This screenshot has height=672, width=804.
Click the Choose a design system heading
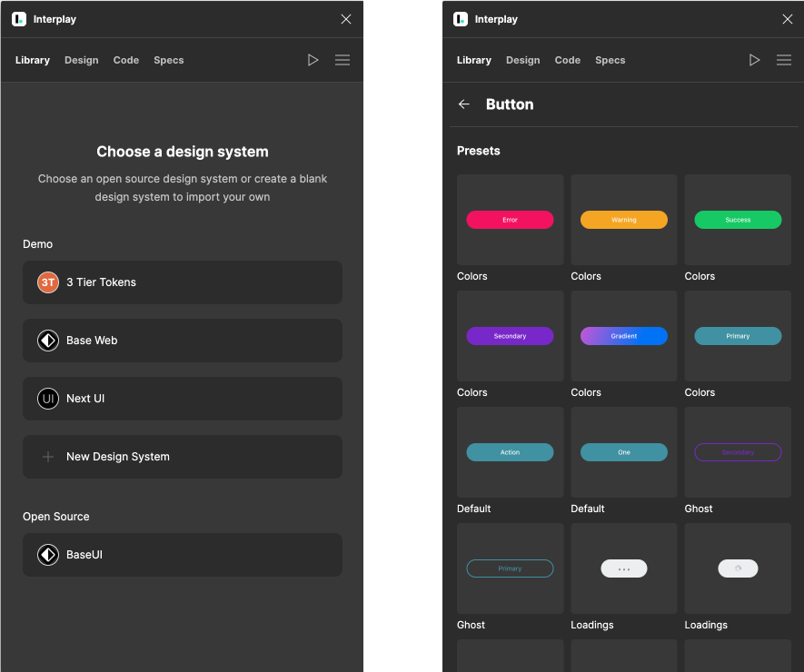(183, 152)
